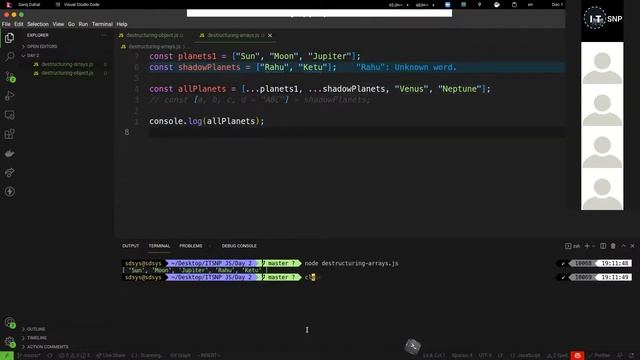Open the Explorer view in activity bar
Screen dimensions: 640x360
click(x=9, y=38)
